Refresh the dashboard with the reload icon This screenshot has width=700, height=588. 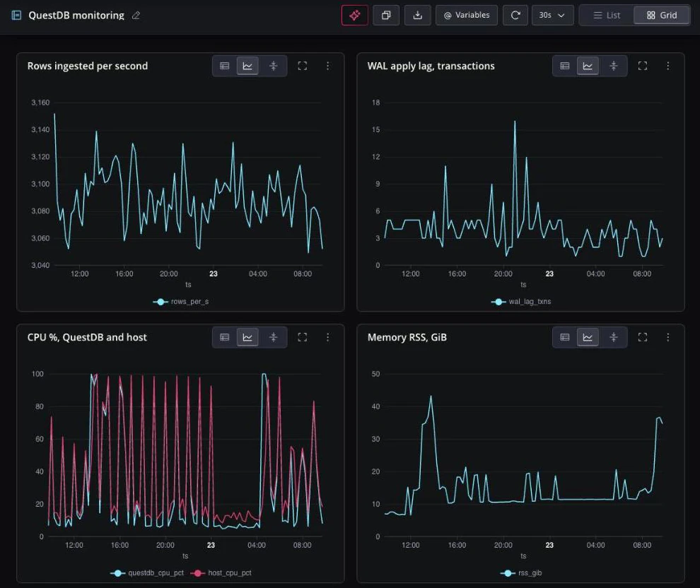[515, 15]
